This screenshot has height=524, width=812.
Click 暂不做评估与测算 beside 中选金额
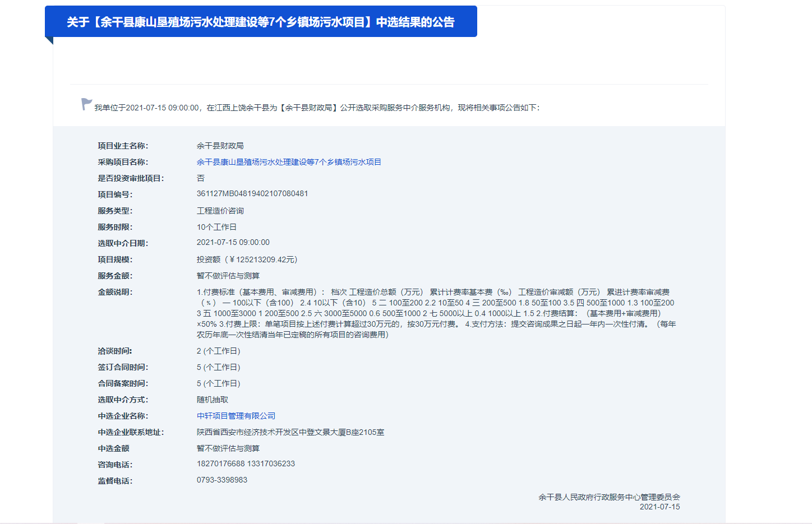228,448
